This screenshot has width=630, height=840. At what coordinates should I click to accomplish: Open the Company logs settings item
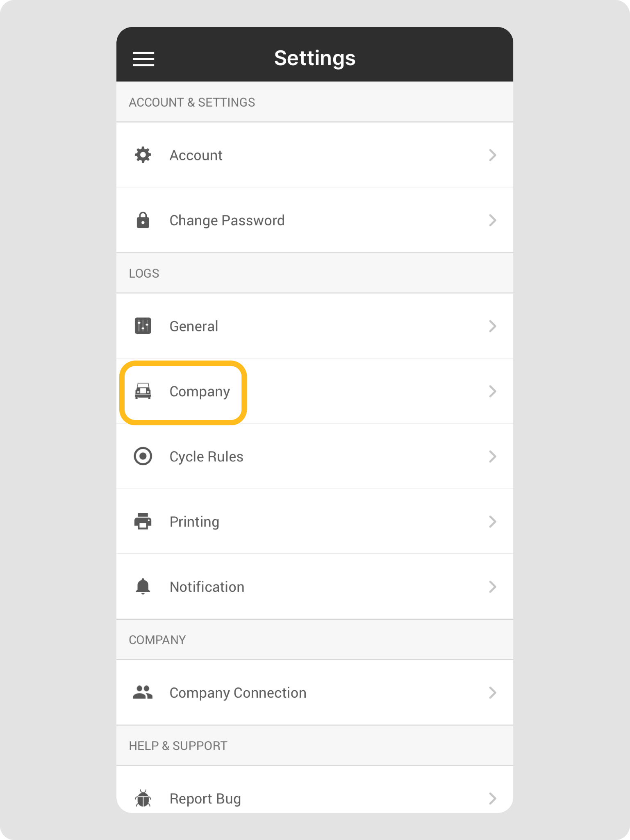200,392
